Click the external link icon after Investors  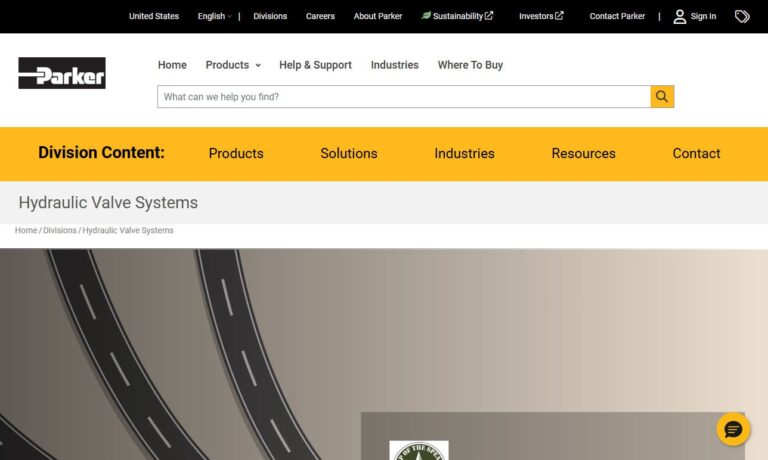[559, 16]
